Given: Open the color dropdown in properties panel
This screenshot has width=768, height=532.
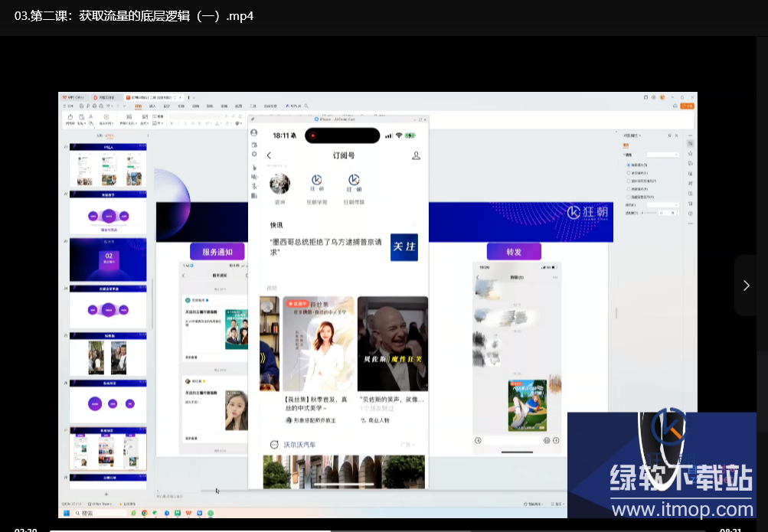Looking at the screenshot, I should 663,204.
